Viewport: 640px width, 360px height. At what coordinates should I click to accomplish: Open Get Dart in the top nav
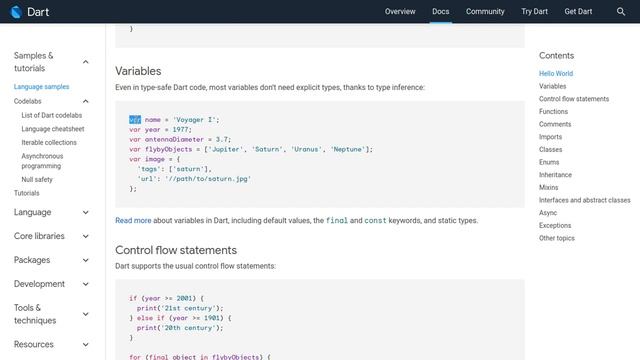[578, 11]
